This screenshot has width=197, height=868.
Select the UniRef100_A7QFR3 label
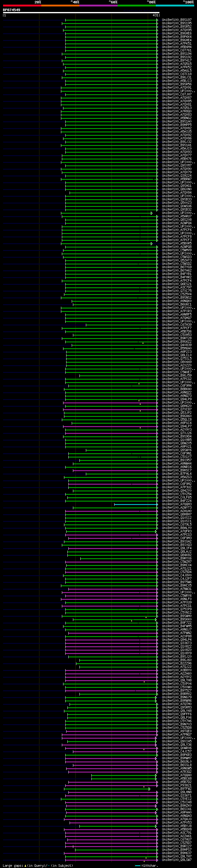177,531
